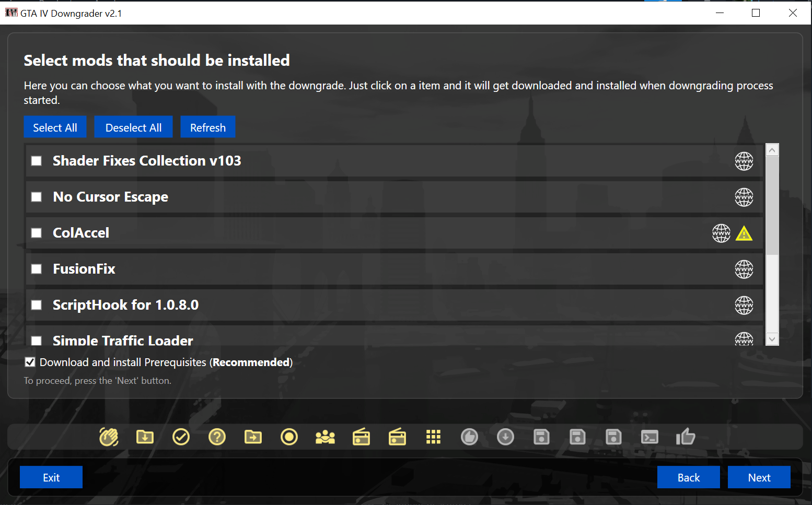Screen dimensions: 812x505
Task: Click the grey circled download arrow icon
Action: [x=505, y=437]
